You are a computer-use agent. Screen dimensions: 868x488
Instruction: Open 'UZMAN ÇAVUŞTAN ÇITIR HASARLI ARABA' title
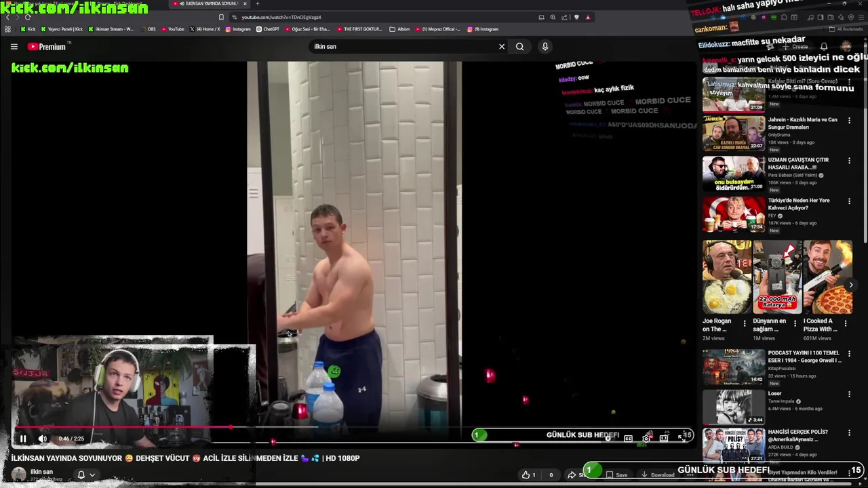coord(799,164)
